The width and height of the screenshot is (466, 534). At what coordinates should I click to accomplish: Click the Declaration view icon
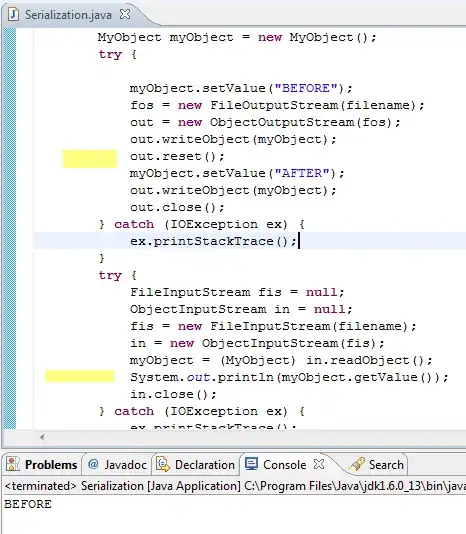coord(163,464)
